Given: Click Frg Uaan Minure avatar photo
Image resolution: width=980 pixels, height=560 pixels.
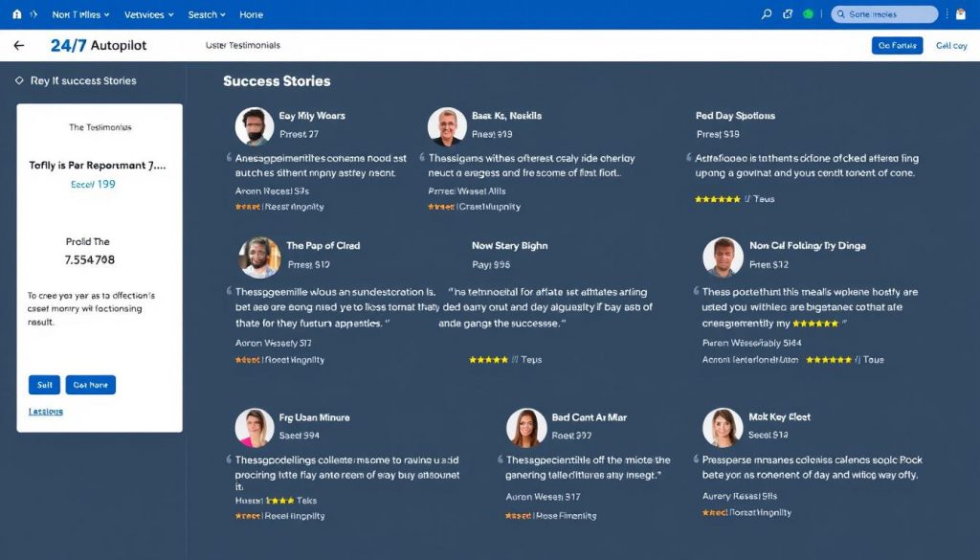Looking at the screenshot, I should (254, 428).
